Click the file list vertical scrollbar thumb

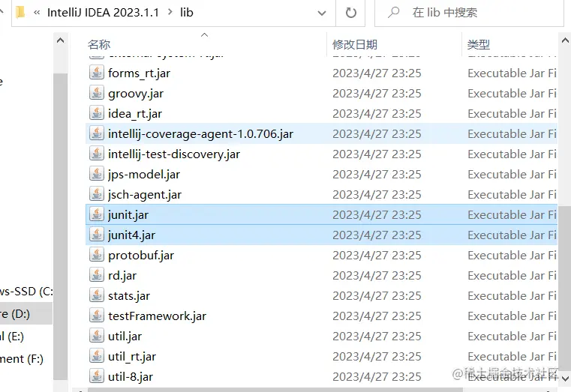click(565, 287)
